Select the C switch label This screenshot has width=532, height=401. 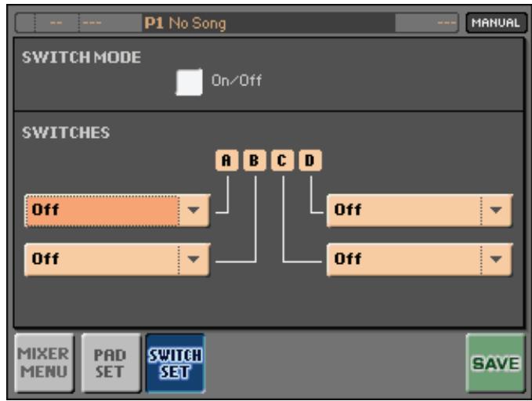coord(282,160)
